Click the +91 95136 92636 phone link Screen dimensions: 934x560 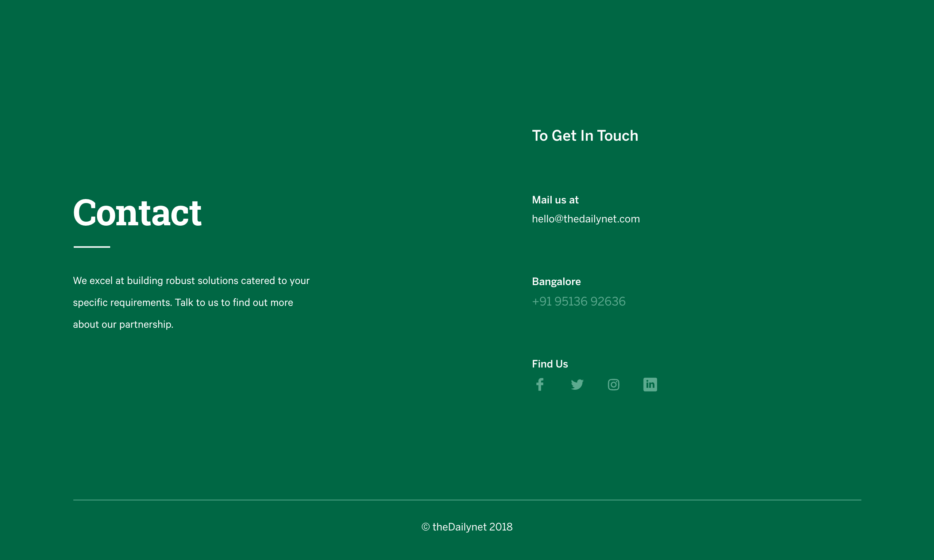point(578,301)
